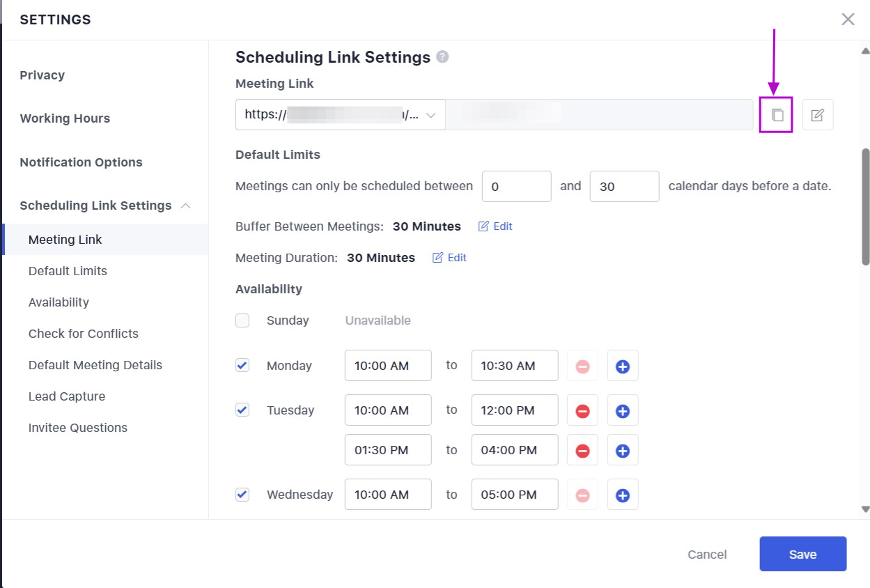Copy the meeting link to clipboard
The width and height of the screenshot is (870, 588).
point(777,116)
